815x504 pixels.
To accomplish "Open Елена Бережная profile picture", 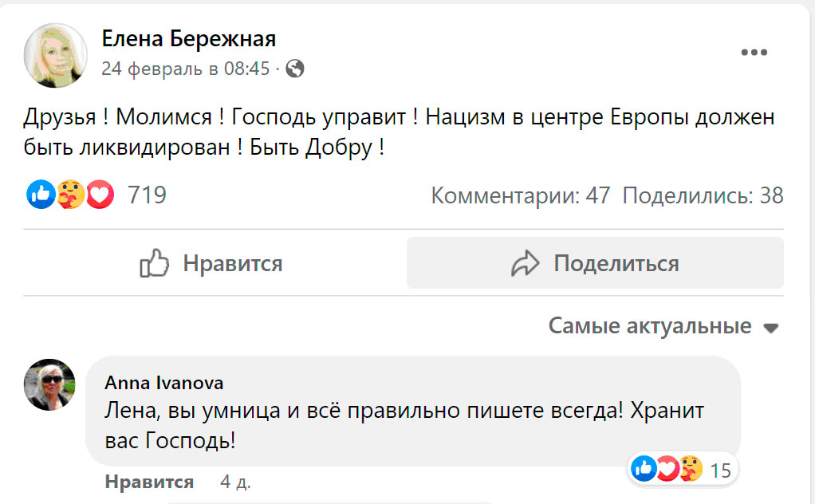I will tap(55, 54).
